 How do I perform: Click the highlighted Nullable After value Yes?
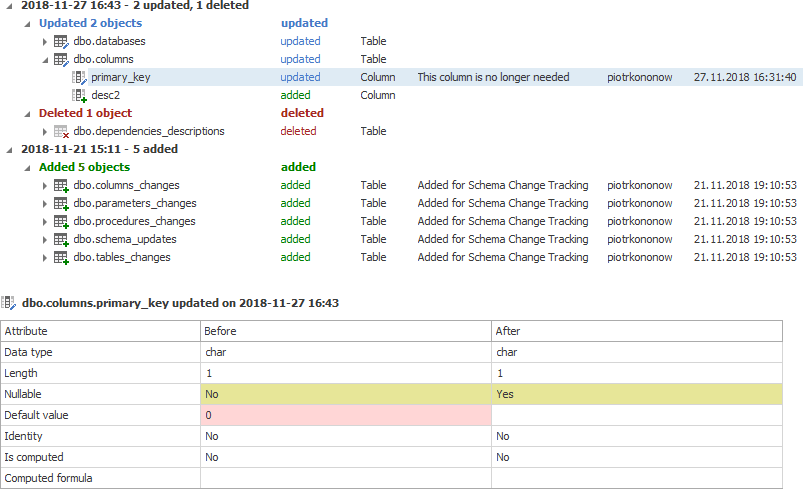[505, 394]
